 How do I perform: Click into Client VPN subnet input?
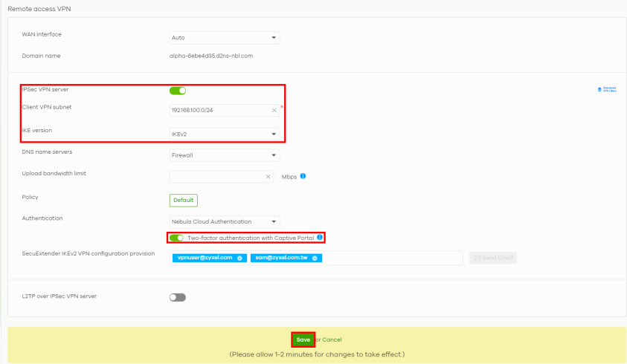coord(218,111)
